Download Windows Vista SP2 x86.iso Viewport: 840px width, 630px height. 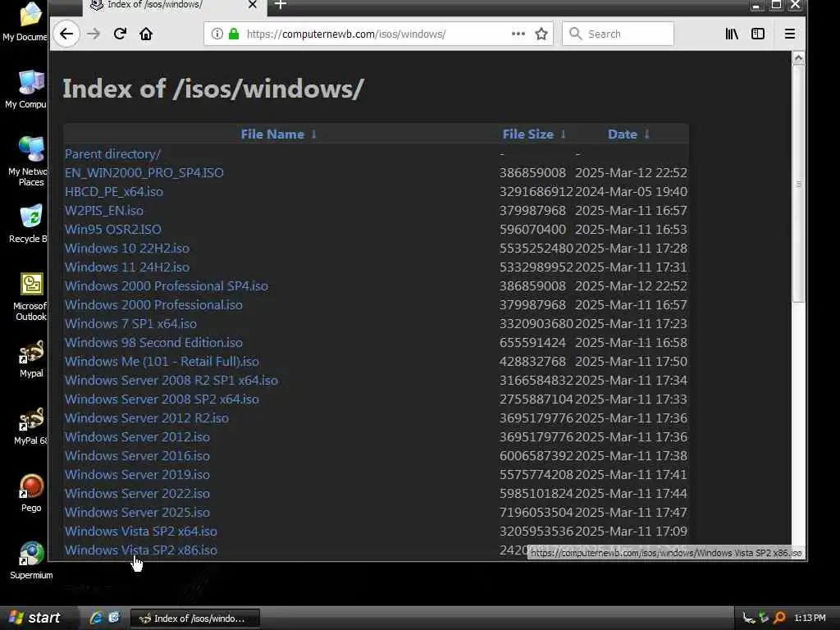(141, 550)
